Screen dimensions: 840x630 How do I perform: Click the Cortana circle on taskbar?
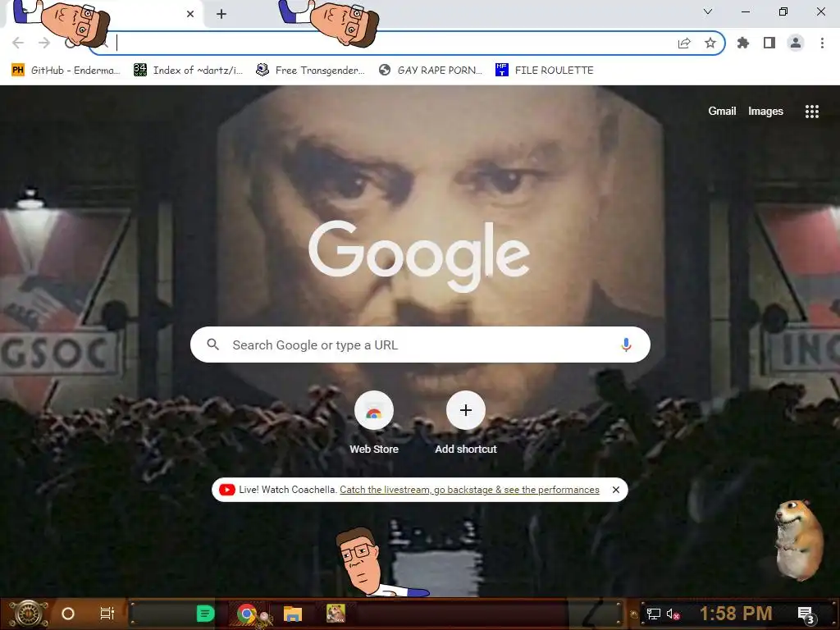67,614
